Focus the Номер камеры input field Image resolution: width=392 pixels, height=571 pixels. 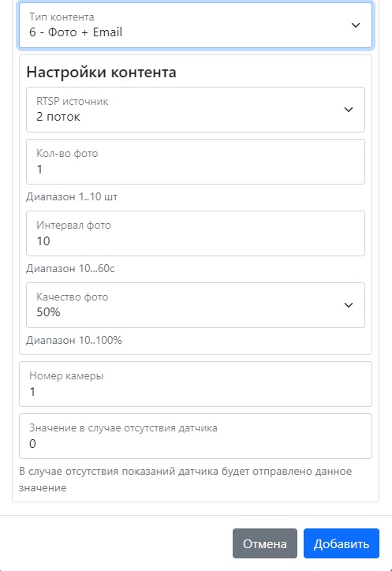pos(196,384)
